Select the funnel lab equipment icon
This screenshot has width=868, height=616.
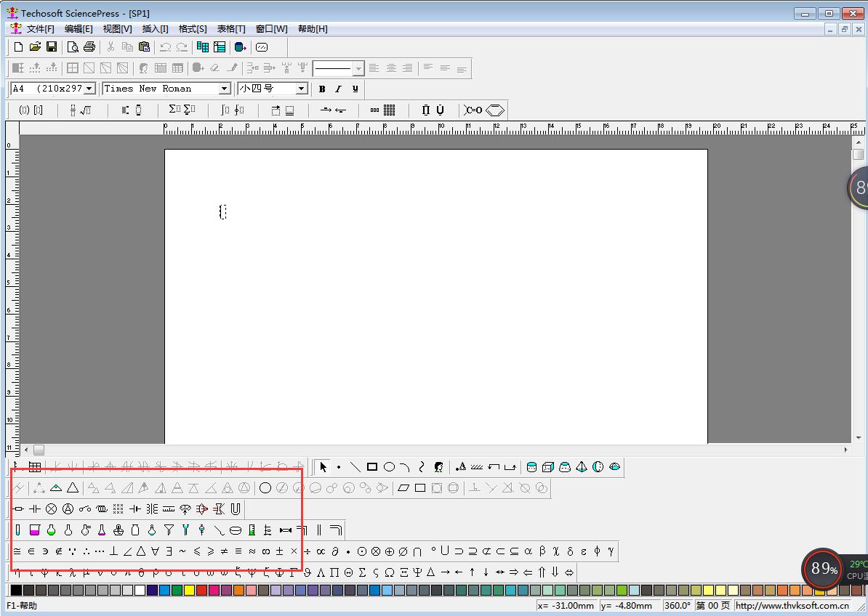pos(169,530)
